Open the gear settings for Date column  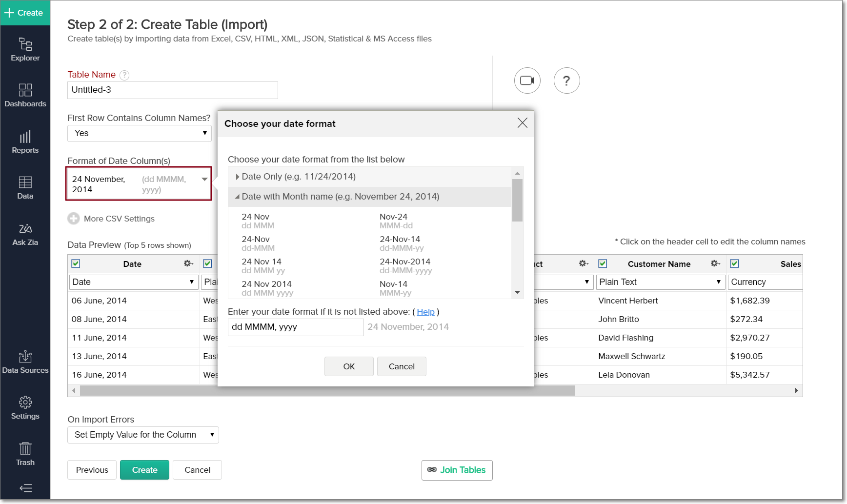tap(188, 263)
